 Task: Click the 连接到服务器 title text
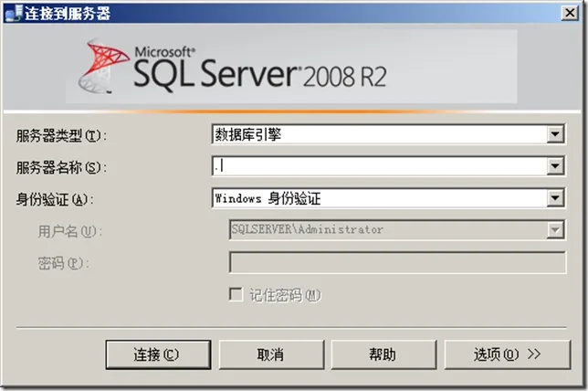pos(68,14)
